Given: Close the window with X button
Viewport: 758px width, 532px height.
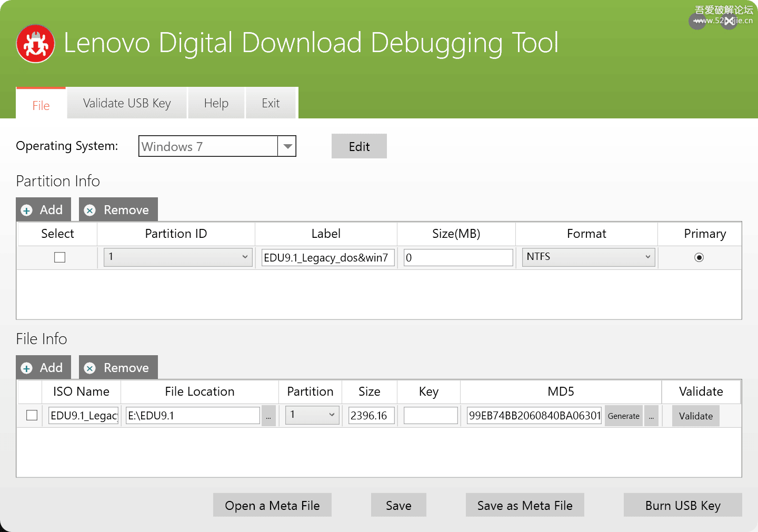Looking at the screenshot, I should point(729,21).
